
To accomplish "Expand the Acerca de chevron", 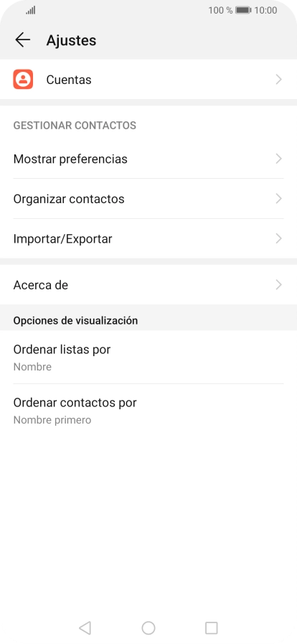I will tap(279, 284).
